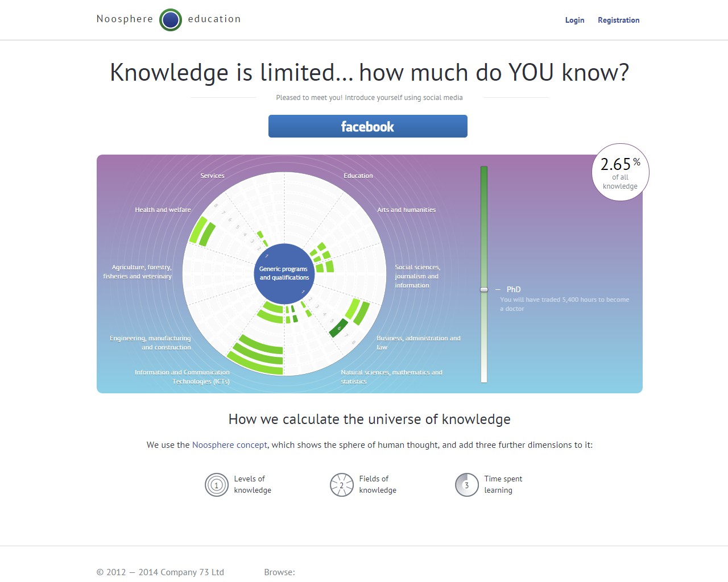This screenshot has width=728, height=582.
Task: Select the Arts and humanities label
Action: coord(406,210)
